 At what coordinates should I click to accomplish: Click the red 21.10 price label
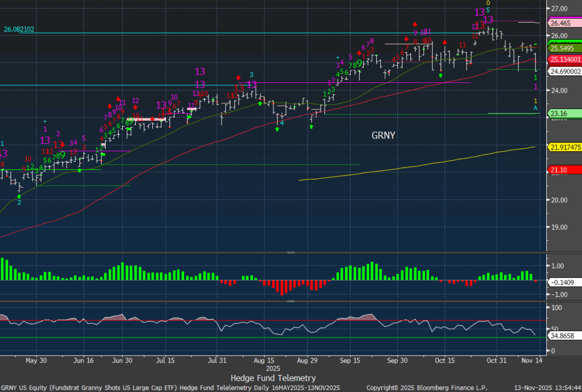(x=558, y=169)
